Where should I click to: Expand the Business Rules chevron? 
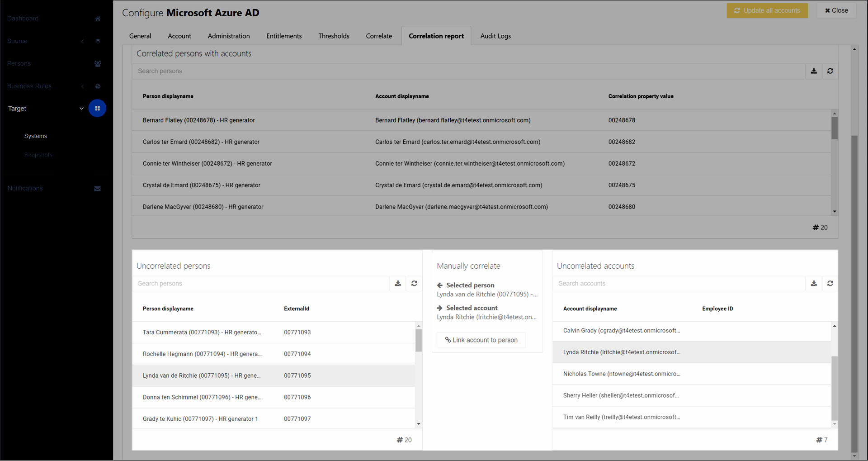tap(83, 86)
